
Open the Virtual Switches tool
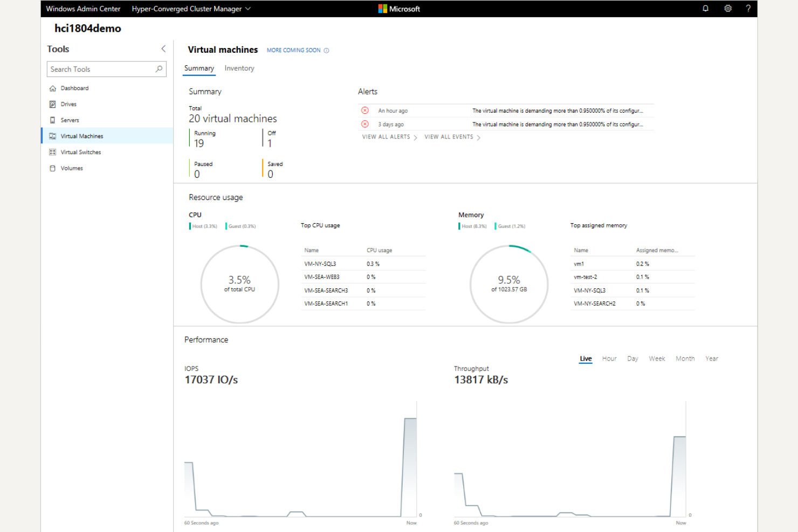click(80, 152)
